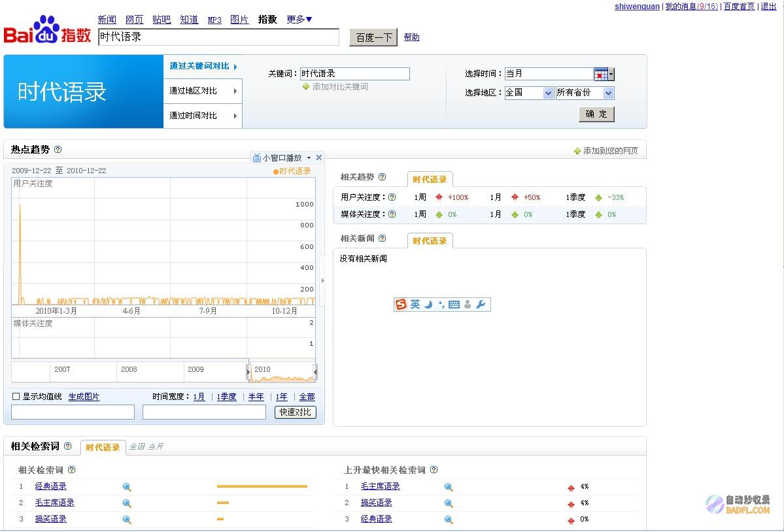Screen dimensions: 784x532
Task: Switch Sogou input language 英 indicator
Action: click(x=415, y=304)
